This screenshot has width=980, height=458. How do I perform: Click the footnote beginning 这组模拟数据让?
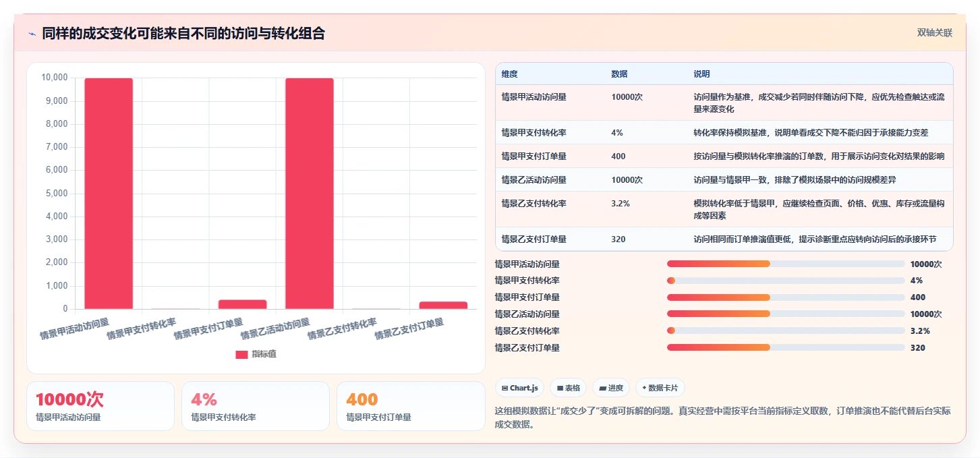(x=722, y=418)
